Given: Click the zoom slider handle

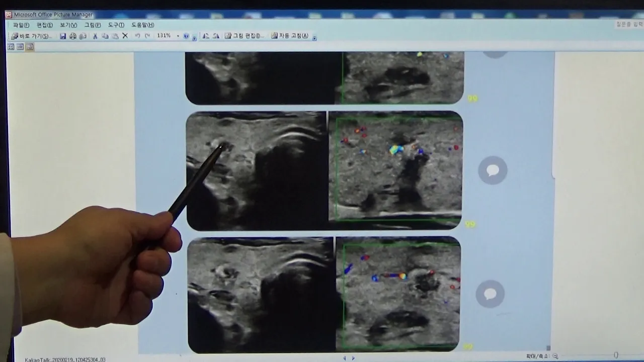Looking at the screenshot, I should (616, 355).
